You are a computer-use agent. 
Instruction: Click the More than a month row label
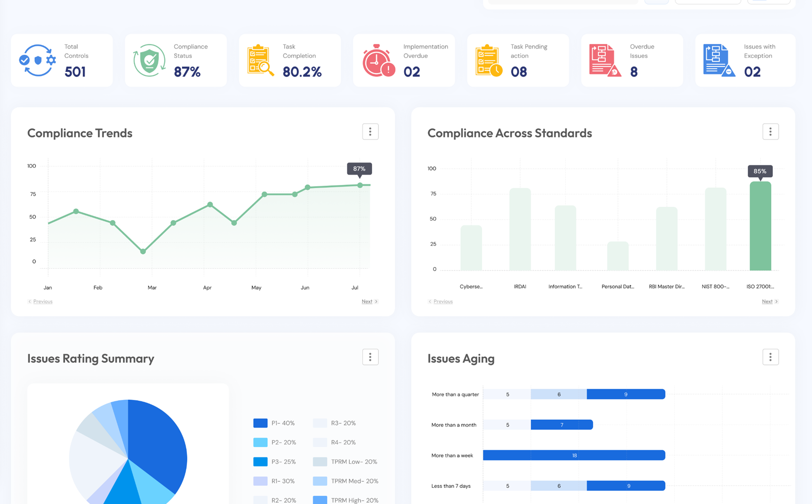coord(454,425)
